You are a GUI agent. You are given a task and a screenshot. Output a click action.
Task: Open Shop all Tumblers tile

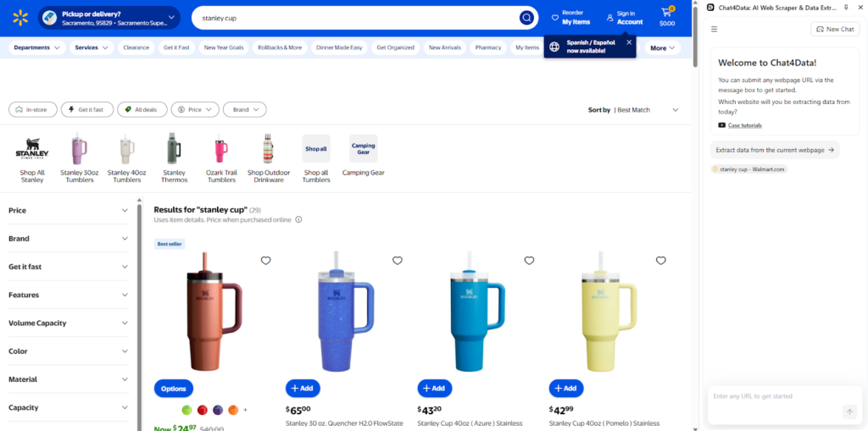click(316, 158)
